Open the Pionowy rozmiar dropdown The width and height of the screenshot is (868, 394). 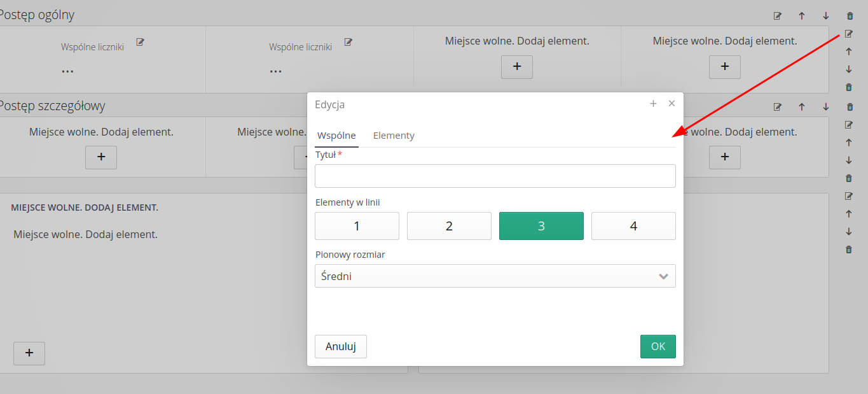click(495, 276)
